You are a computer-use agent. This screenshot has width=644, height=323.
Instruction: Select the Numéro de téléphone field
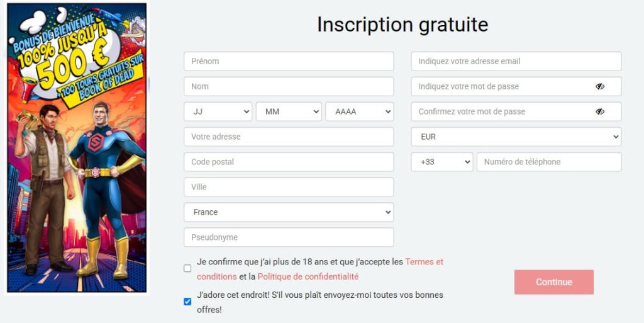pos(548,162)
